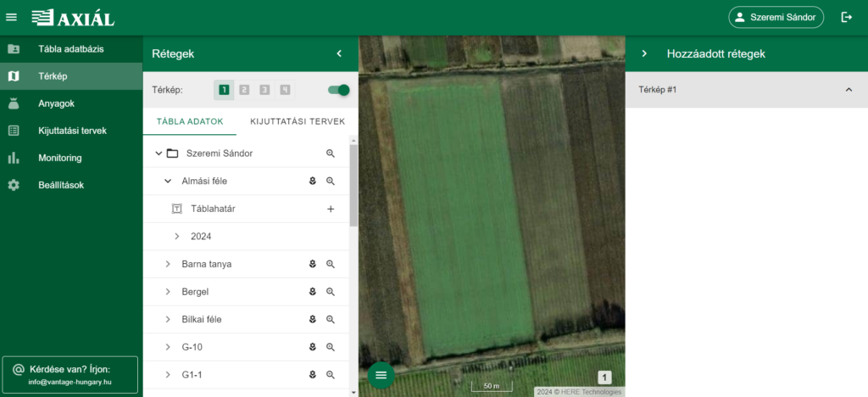Select map view number 4
This screenshot has height=397, width=868.
285,90
